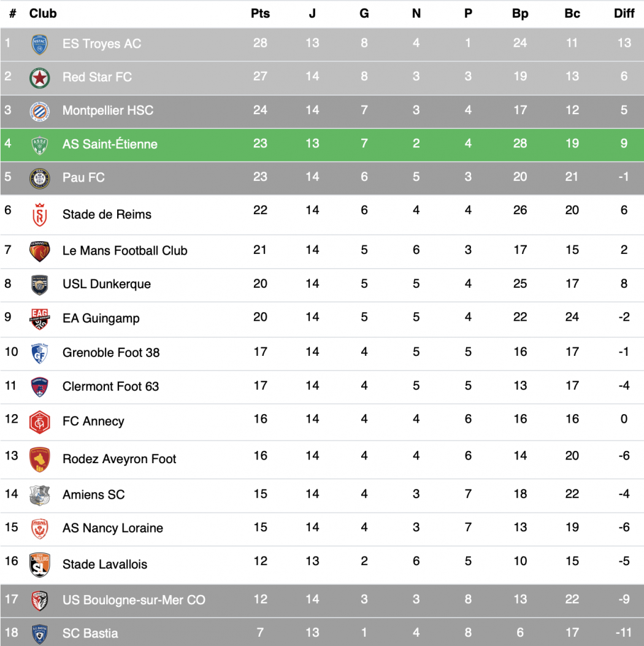Click the AS Saint-Étienne green crest
Image resolution: width=644 pixels, height=646 pixels.
pyautogui.click(x=40, y=145)
